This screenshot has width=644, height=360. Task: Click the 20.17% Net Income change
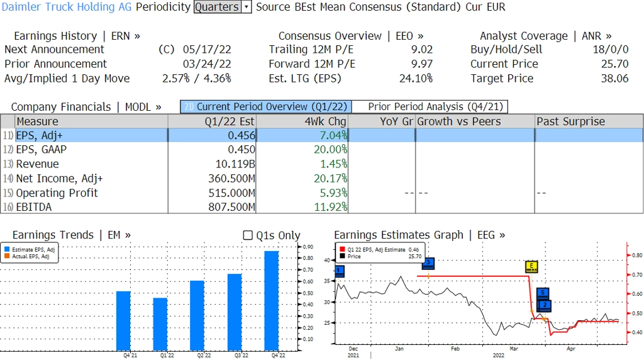pos(331,178)
